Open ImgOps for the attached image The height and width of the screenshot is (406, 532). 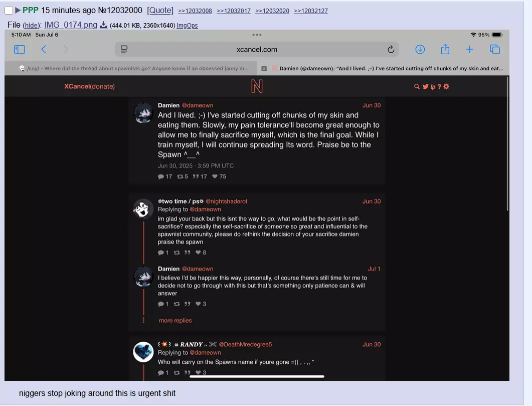(187, 26)
